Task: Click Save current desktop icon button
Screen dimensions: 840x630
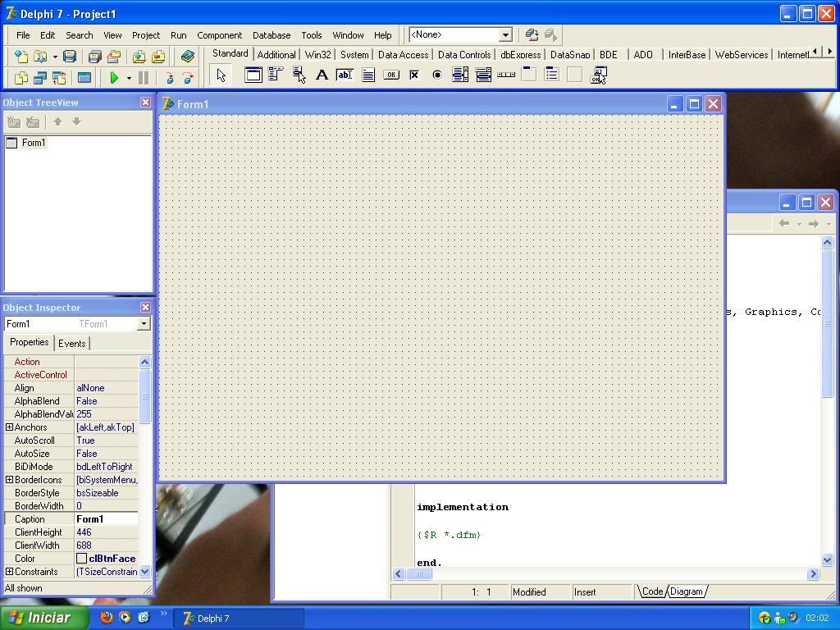Action: 532,34
